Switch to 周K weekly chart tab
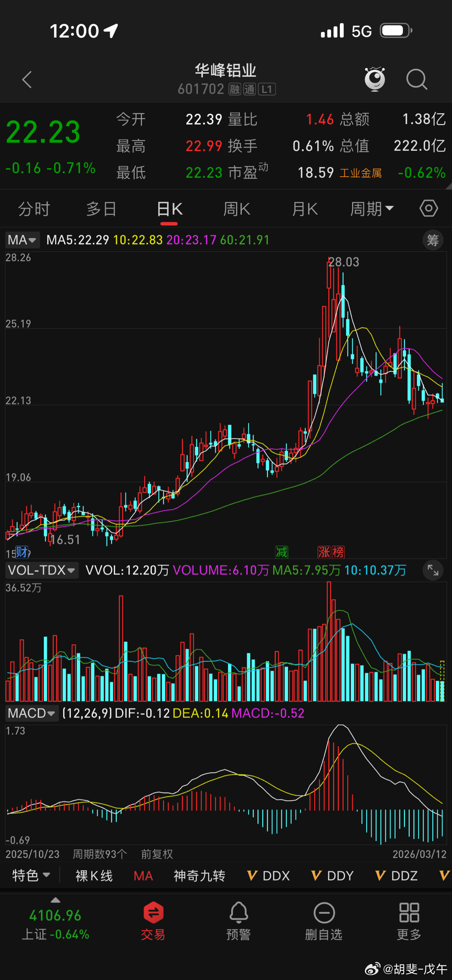Viewport: 452px width, 980px height. coord(236,208)
